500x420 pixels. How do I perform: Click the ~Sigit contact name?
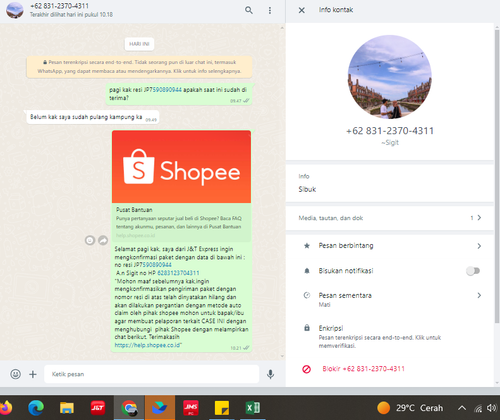click(x=390, y=143)
